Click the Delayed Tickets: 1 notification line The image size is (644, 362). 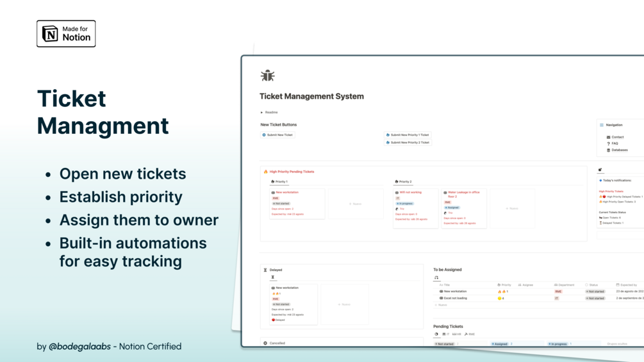tap(611, 223)
